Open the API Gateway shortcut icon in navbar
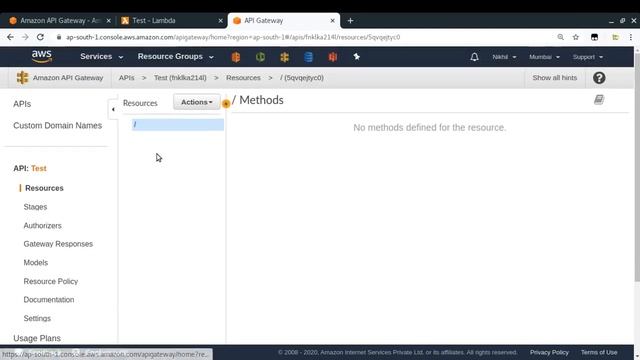640x360 pixels. coord(284,57)
